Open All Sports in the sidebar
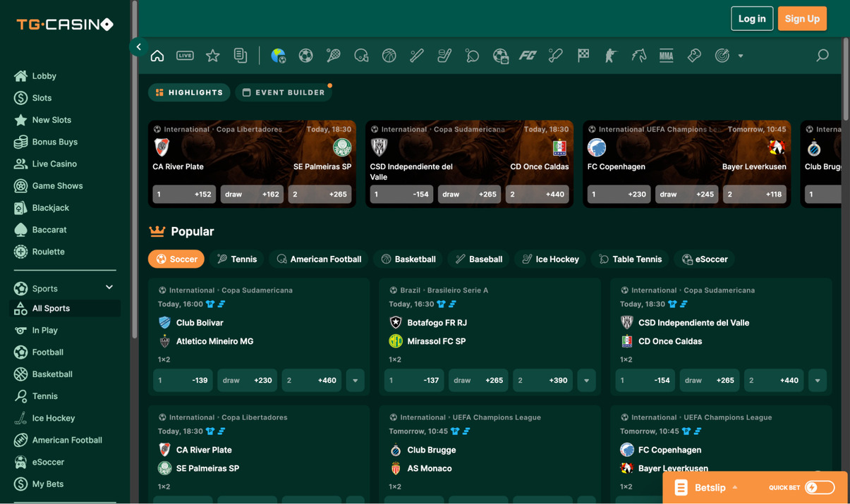The height and width of the screenshot is (504, 850). pyautogui.click(x=64, y=309)
